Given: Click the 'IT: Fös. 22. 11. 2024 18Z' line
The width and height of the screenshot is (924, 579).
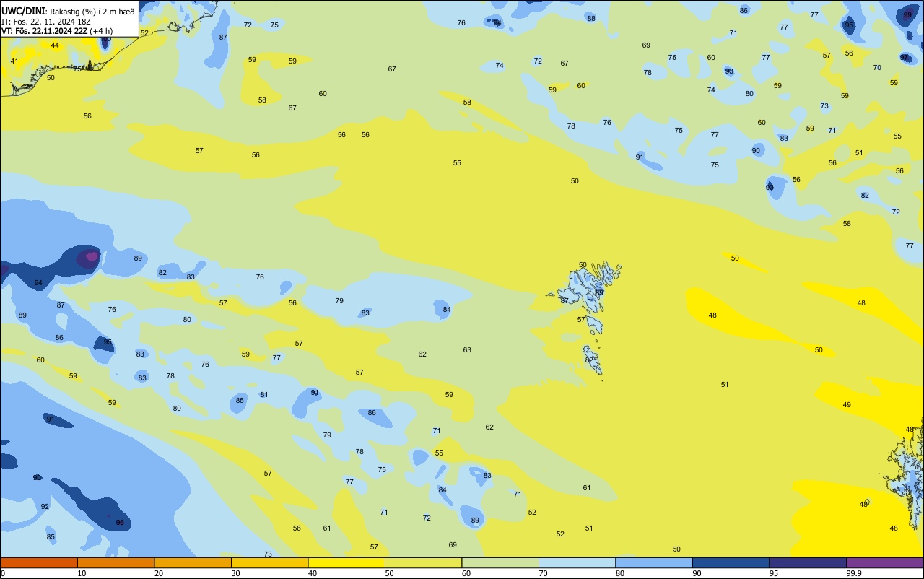Looking at the screenshot, I should click(x=47, y=22).
